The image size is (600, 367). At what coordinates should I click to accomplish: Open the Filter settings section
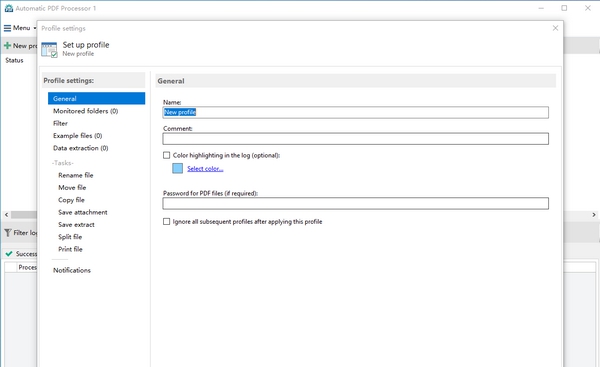[x=60, y=123]
